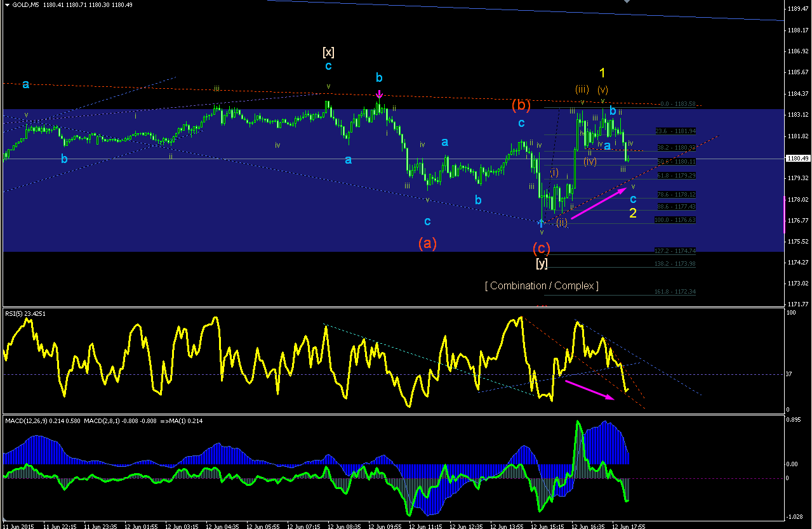Select the red (a) wave label
Screen dimensions: 812x529
point(427,243)
